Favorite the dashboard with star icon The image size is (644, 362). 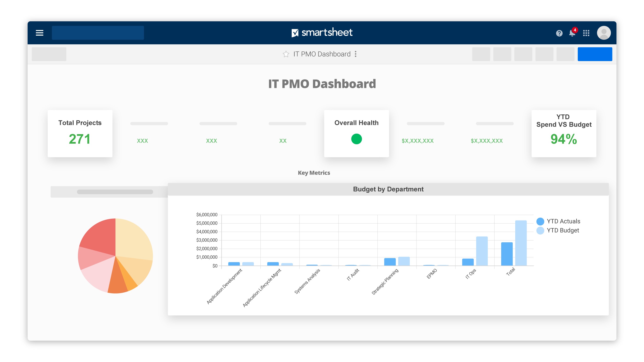286,54
